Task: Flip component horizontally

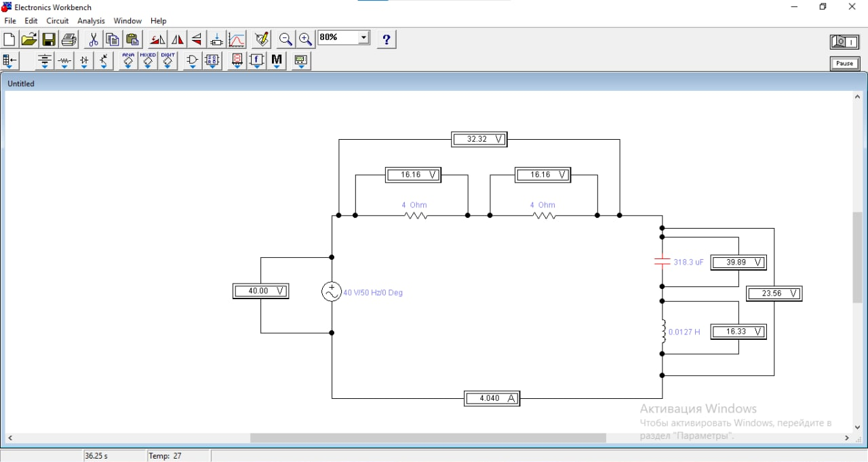Action: pos(177,39)
